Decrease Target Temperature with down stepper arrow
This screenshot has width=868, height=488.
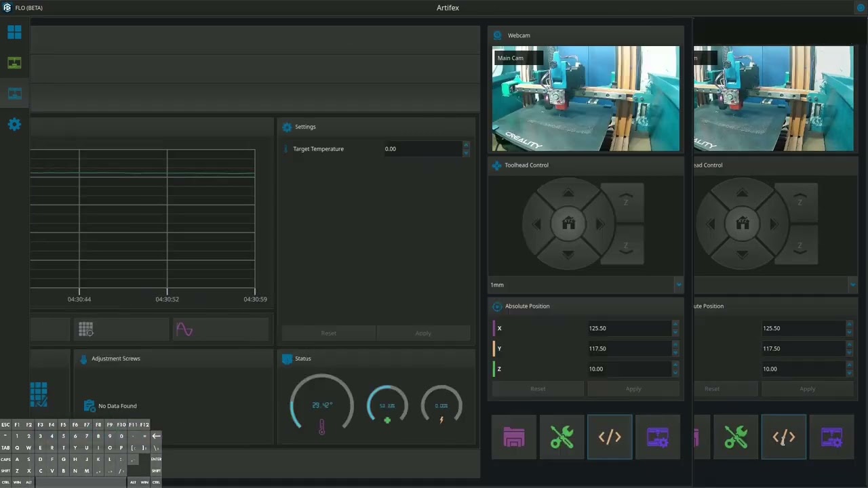(x=466, y=152)
